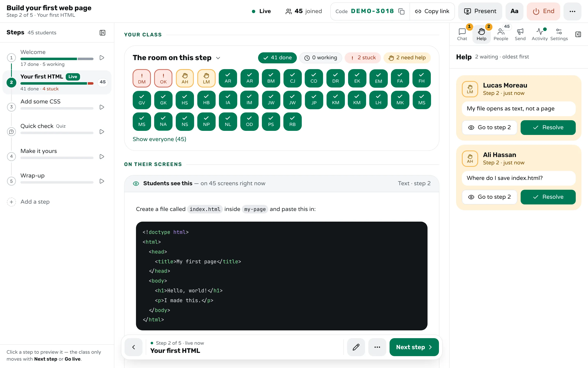
Task: Open the Settings tab
Action: 559,34
